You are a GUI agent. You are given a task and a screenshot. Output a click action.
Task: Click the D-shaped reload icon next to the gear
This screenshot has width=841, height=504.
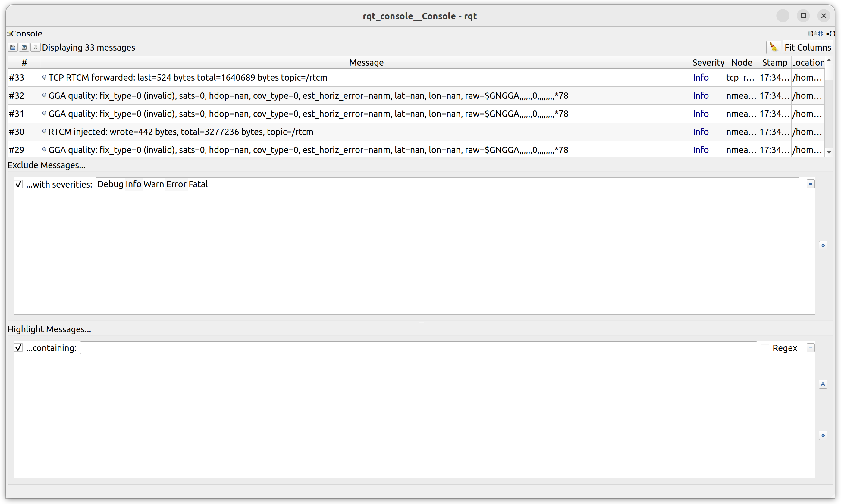click(811, 33)
